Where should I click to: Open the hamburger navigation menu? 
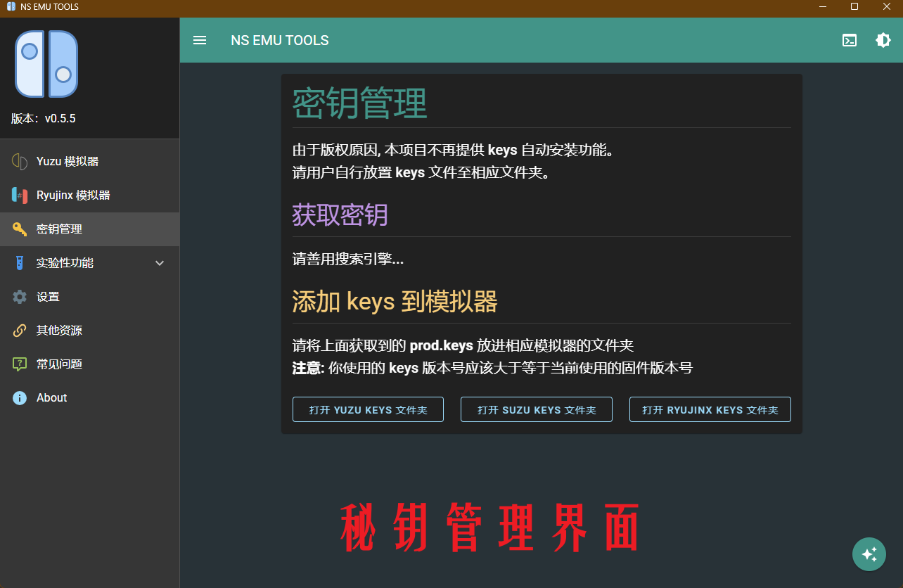click(200, 40)
